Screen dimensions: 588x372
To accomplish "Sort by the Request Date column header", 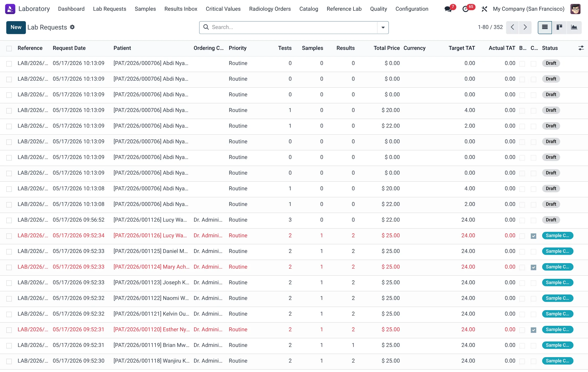I will click(x=69, y=48).
